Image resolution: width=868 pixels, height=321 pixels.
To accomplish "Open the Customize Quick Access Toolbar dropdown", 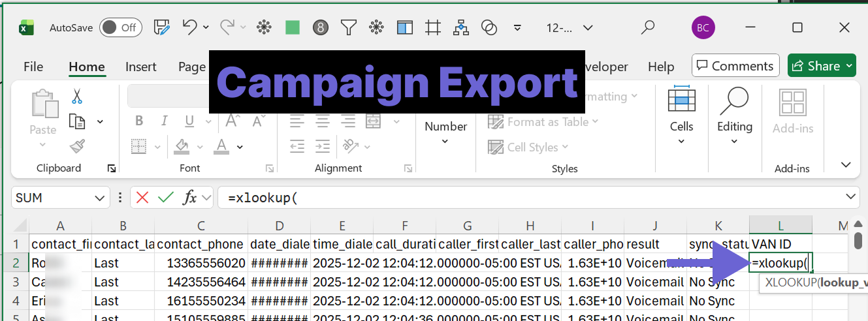I will (x=517, y=27).
